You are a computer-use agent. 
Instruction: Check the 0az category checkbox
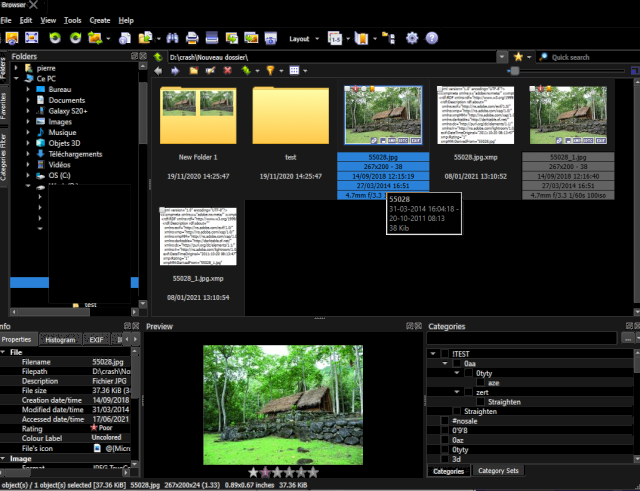click(x=445, y=440)
